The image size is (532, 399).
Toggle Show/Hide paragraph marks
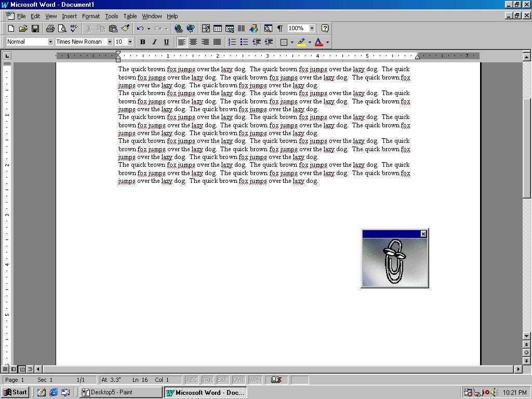[280, 29]
